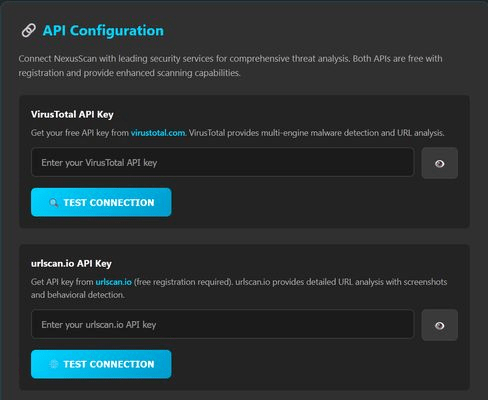Test the urlscan.io API connection
The height and width of the screenshot is (400, 488).
coord(101,364)
